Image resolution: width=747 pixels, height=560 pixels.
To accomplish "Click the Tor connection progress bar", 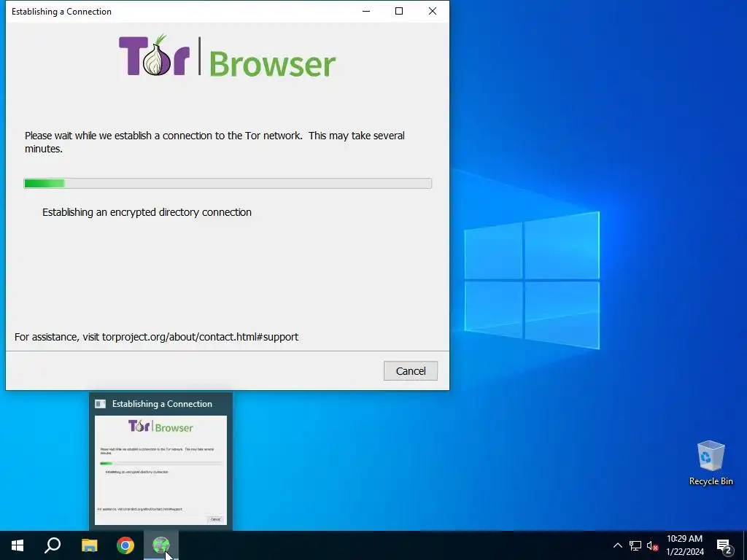I will tap(228, 183).
